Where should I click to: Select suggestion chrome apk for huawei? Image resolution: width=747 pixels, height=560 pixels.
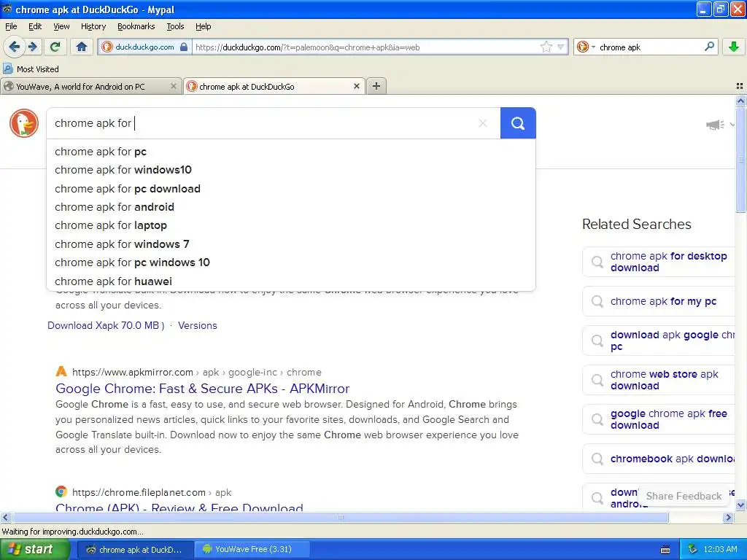pos(290,281)
